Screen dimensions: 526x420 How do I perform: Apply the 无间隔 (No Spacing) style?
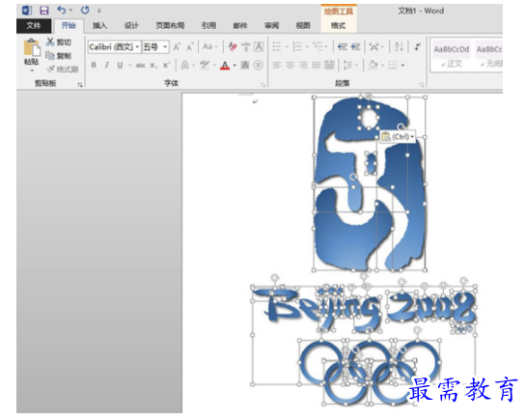click(x=488, y=55)
